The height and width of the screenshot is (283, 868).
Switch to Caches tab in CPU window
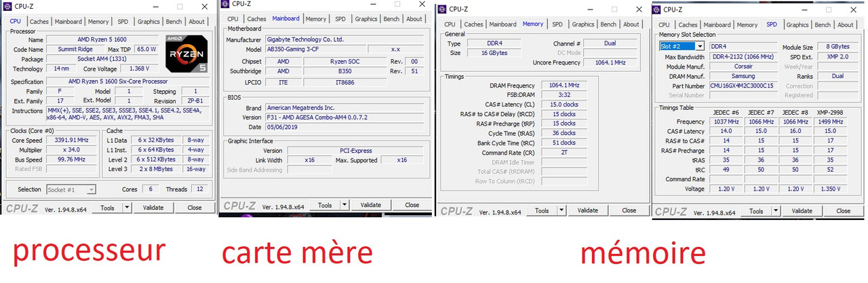39,22
